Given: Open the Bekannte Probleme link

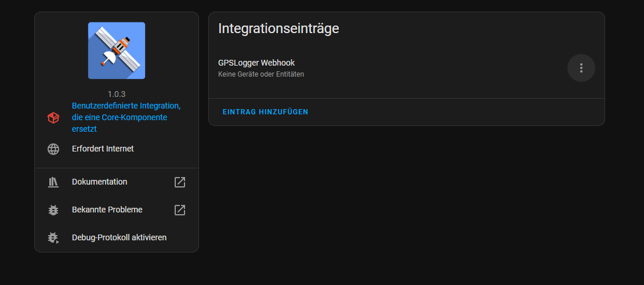Looking at the screenshot, I should [x=117, y=210].
